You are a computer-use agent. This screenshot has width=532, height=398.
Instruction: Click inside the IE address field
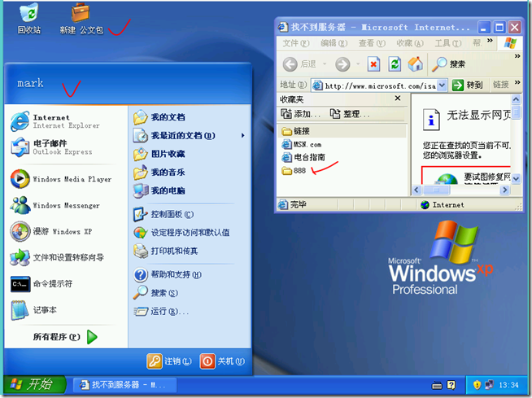coord(381,85)
